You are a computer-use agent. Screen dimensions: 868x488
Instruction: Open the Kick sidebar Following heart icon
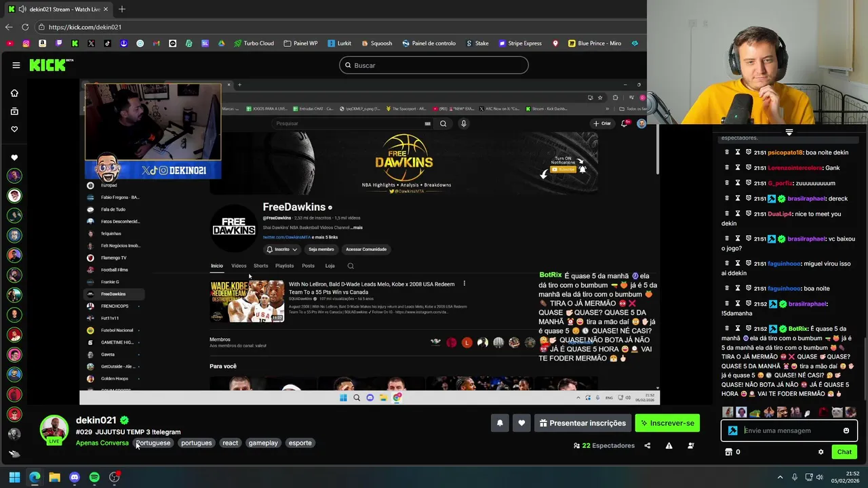coord(14,129)
